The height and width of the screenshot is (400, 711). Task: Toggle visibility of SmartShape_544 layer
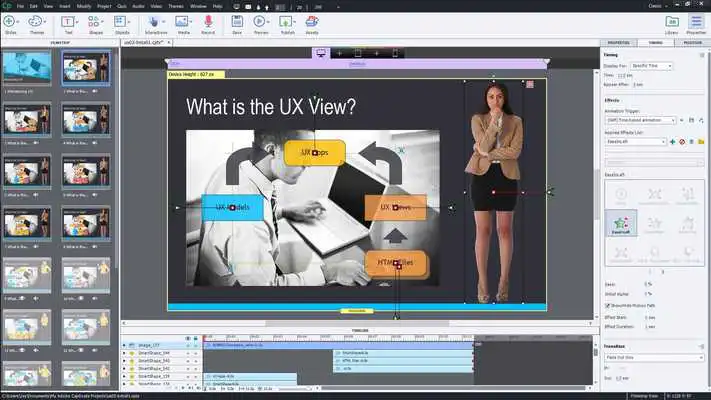tap(187, 354)
